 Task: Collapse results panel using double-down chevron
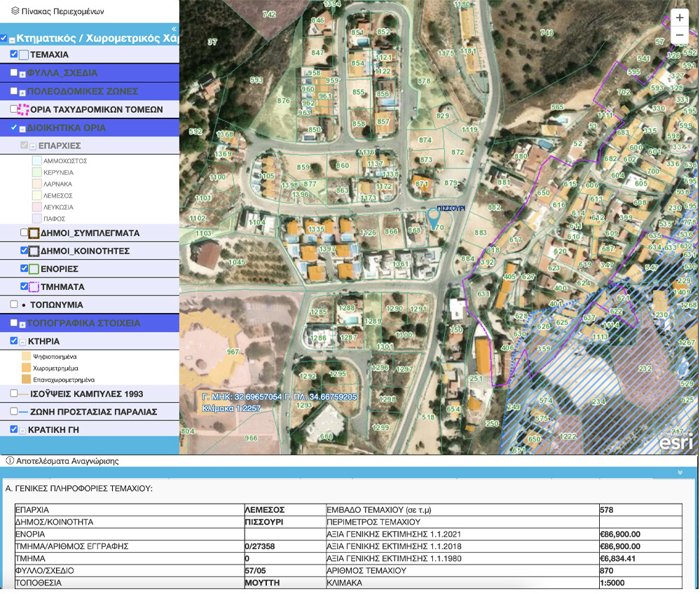point(680,473)
